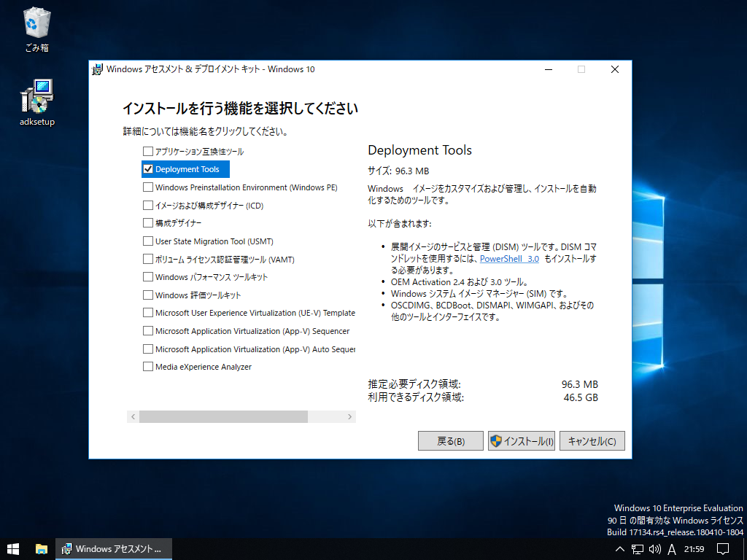
Task: Click the ボリューム ライセンス認証管理ツール label
Action: 225,260
